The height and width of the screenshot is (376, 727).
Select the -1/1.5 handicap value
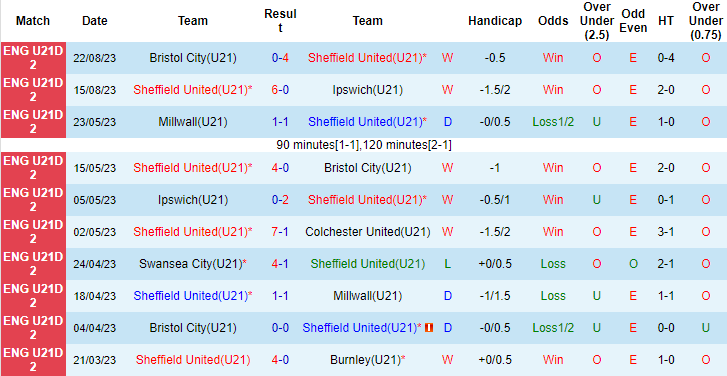pyautogui.click(x=495, y=296)
